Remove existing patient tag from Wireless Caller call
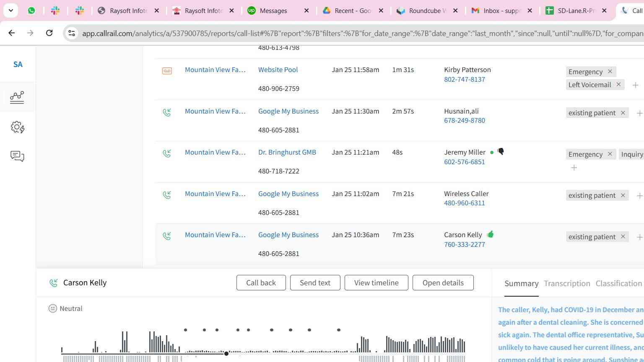644x362 pixels. (623, 195)
